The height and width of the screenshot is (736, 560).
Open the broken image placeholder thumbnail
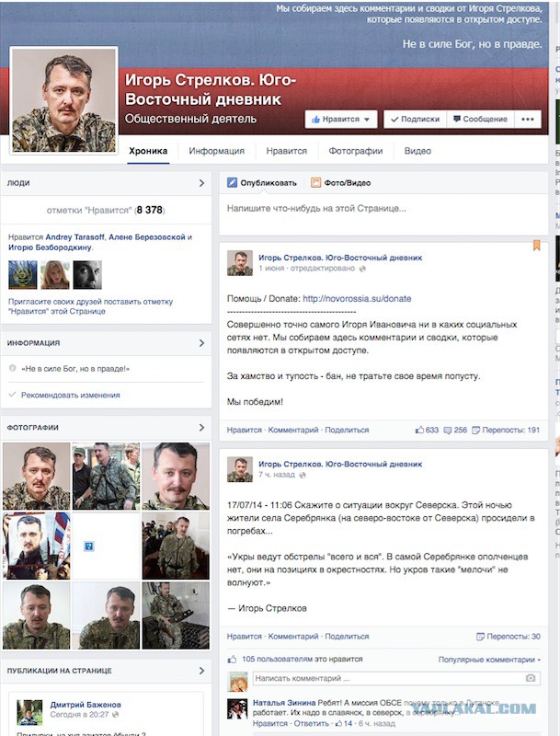point(106,546)
